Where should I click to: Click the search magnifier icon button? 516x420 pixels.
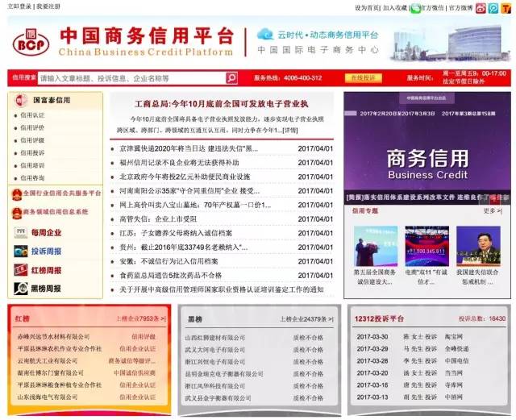pos(231,78)
